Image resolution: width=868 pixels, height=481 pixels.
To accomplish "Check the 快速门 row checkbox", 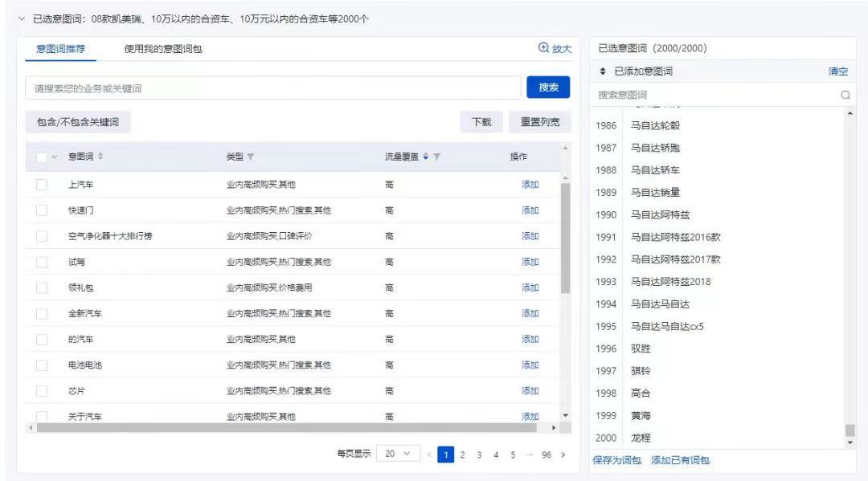I will 42,210.
